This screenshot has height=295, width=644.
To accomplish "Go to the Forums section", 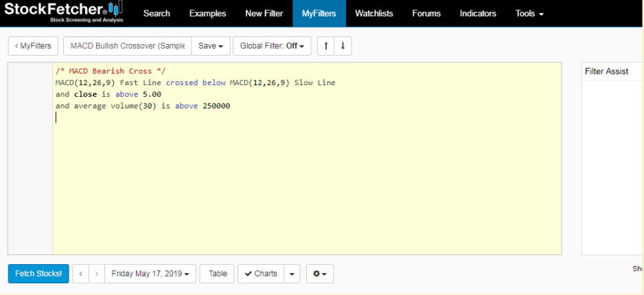I will click(426, 14).
